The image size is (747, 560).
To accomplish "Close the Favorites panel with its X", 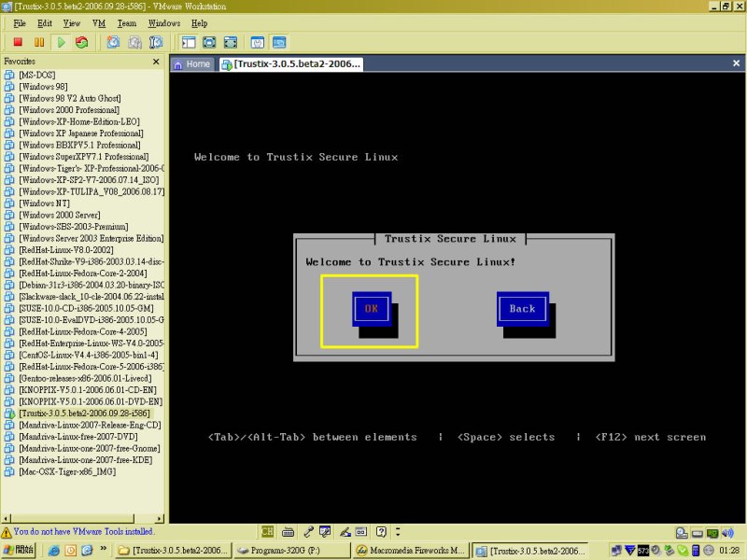I will [156, 62].
